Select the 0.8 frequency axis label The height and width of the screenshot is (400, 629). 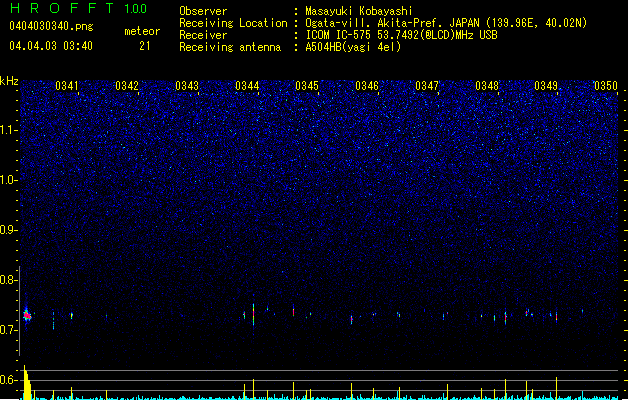pyautogui.click(x=8, y=280)
